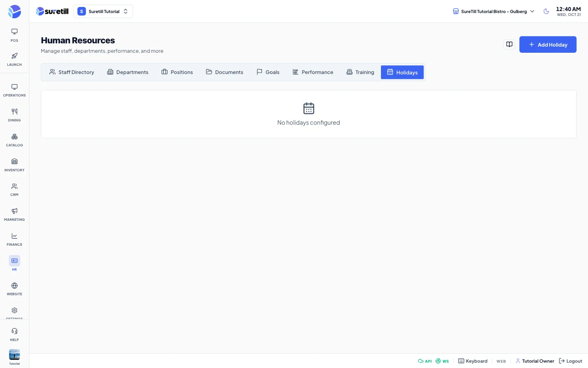Open the CRM section
Image resolution: width=588 pixels, height=368 pixels.
pyautogui.click(x=14, y=190)
